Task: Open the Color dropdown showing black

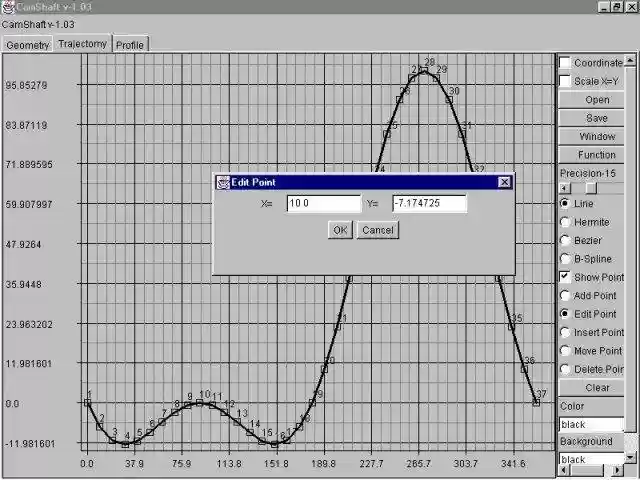Action: point(591,424)
